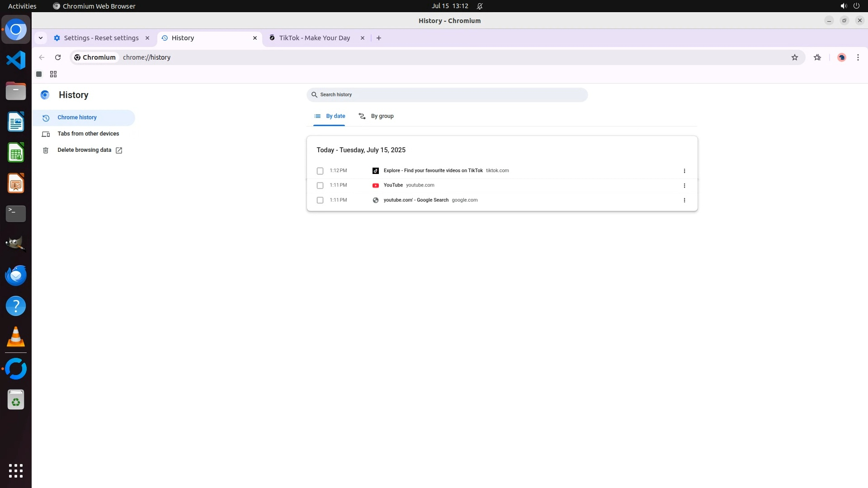Open Tabs from other devices
The width and height of the screenshot is (868, 488).
[x=88, y=134]
